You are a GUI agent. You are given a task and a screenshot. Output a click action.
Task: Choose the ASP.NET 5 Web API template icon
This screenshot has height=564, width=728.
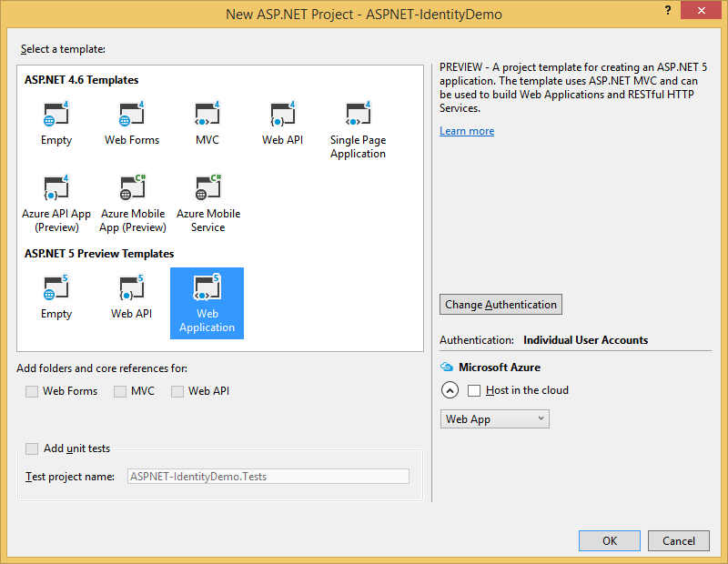tap(131, 287)
